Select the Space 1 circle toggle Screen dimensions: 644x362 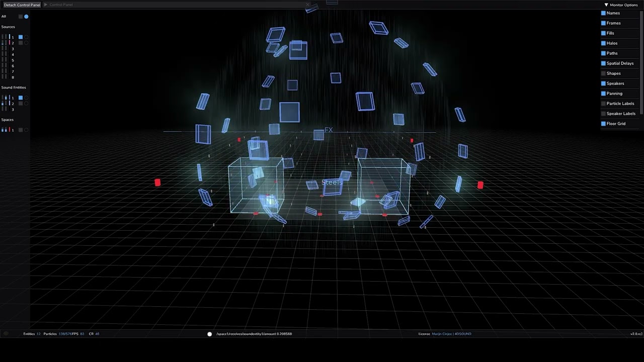26,130
